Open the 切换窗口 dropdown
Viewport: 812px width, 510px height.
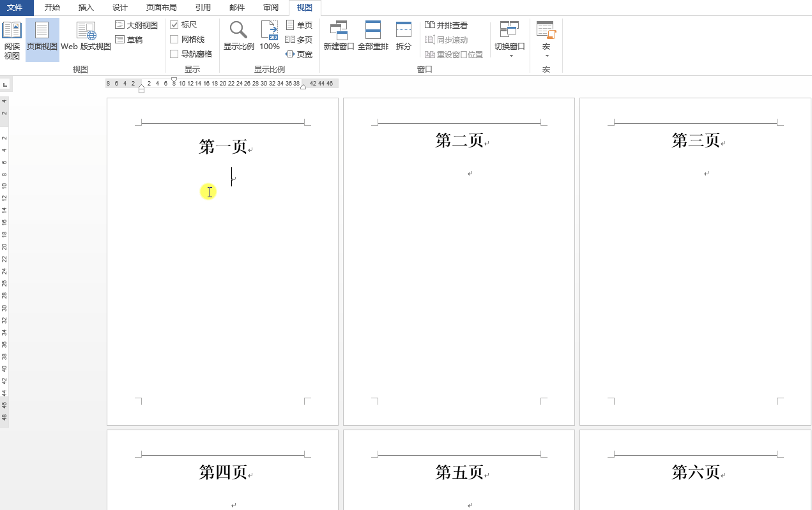pos(509,38)
